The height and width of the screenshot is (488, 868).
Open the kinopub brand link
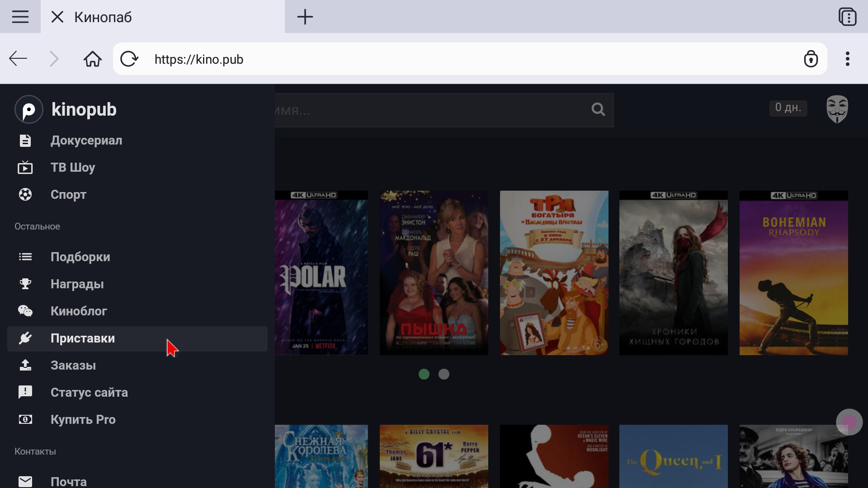pyautogui.click(x=84, y=109)
